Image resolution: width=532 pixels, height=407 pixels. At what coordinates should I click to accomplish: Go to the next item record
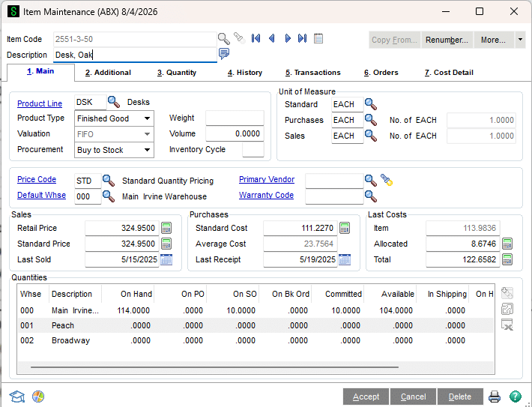coord(288,38)
